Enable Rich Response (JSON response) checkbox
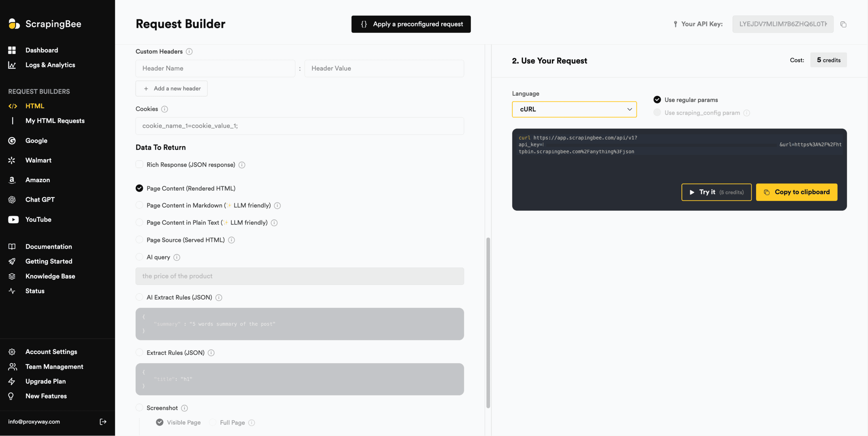Screen dimensions: 868x436 139,164
